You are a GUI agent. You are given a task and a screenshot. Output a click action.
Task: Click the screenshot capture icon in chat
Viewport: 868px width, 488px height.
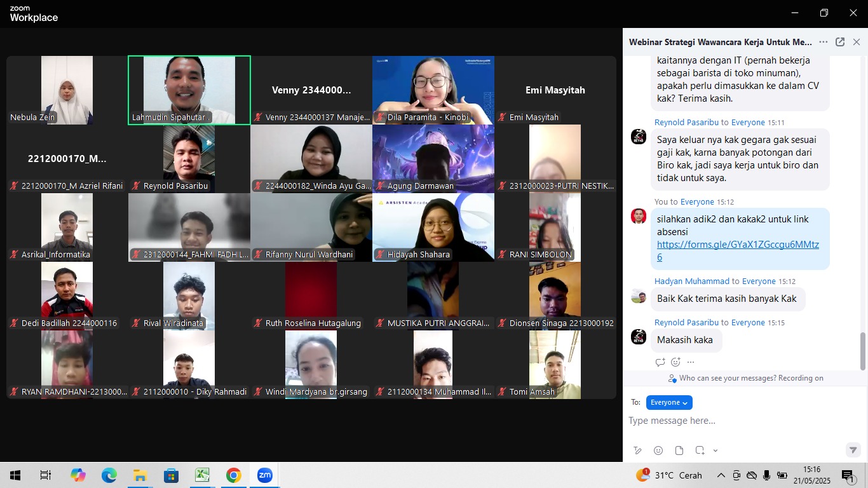pyautogui.click(x=700, y=451)
